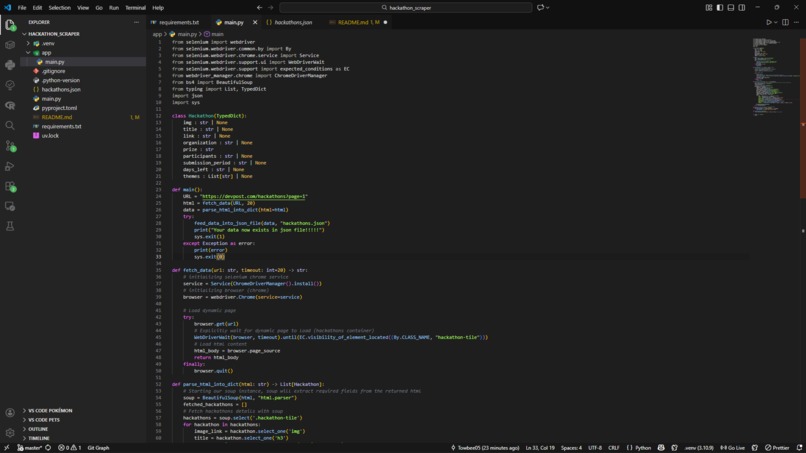Image resolution: width=806 pixels, height=453 pixels.
Task: Toggle the primary side bar visibility
Action: coord(720,8)
